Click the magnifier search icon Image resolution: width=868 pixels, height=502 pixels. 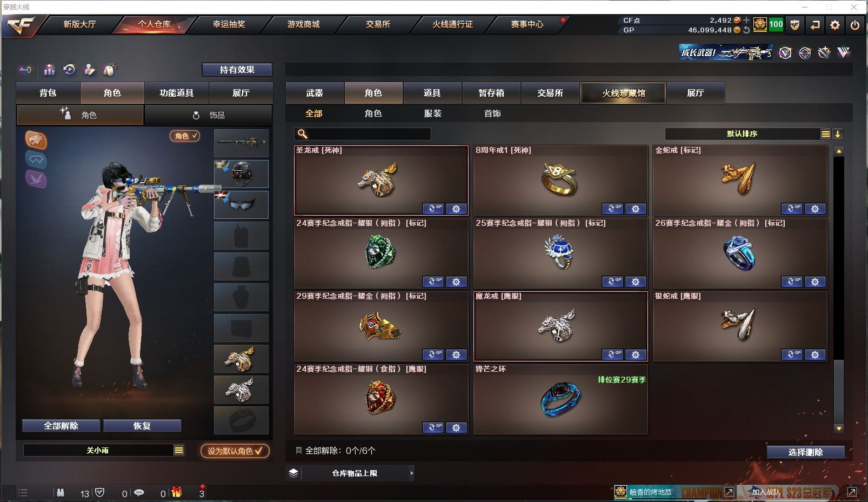tap(303, 134)
